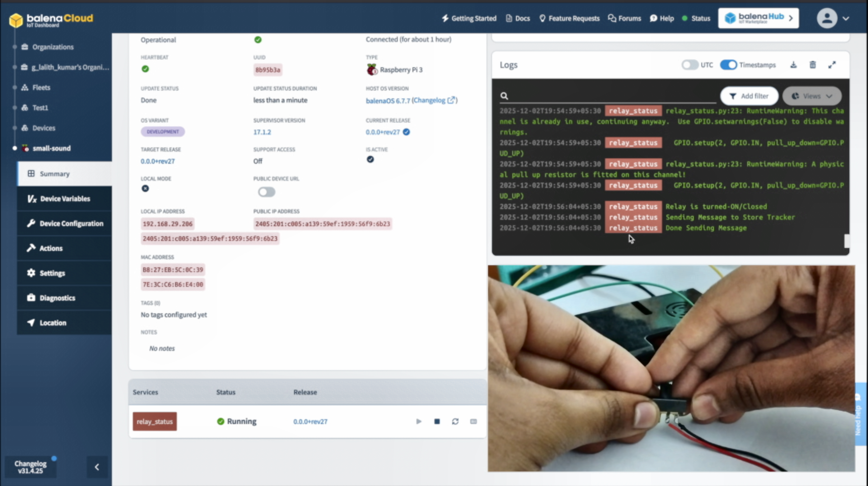This screenshot has width=868, height=486.
Task: Click the UUID 8b95b3a value
Action: point(268,70)
